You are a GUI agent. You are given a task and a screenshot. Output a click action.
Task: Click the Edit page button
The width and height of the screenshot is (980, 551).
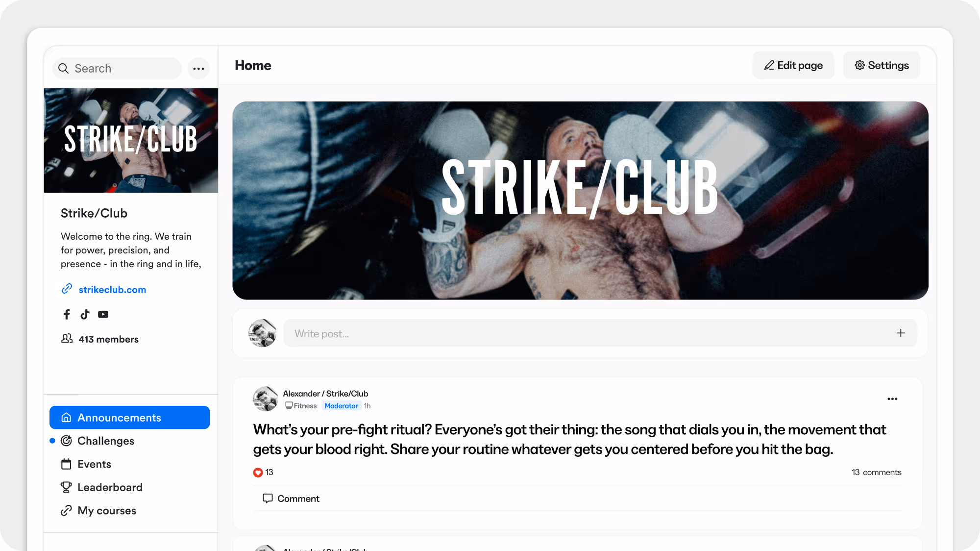click(x=793, y=65)
